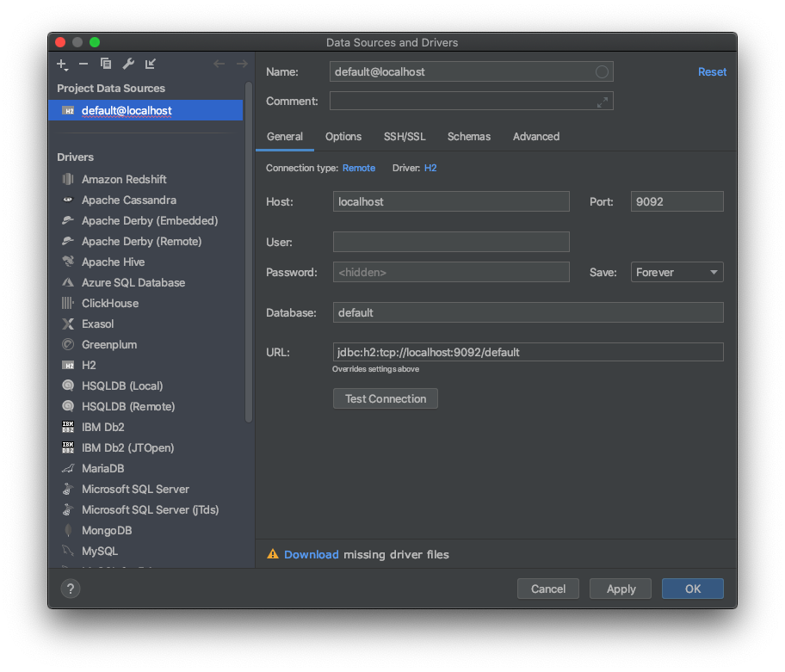785x672 pixels.
Task: Click the Remove data source minus icon
Action: (x=83, y=64)
